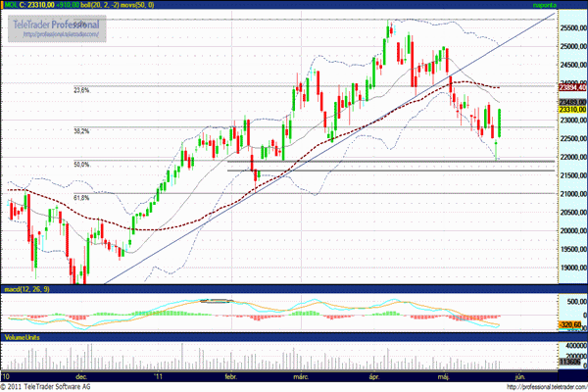
Task: Select the 61,8% Fibonacci level label
Action: 82,198
